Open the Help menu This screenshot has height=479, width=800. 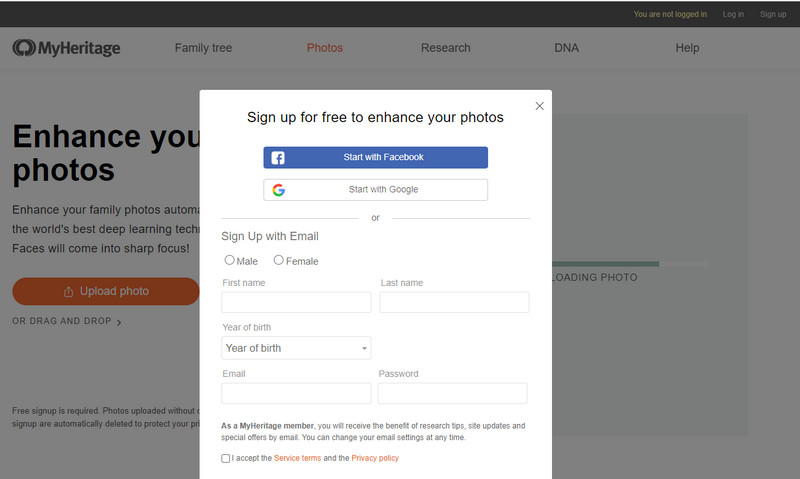[x=687, y=48]
